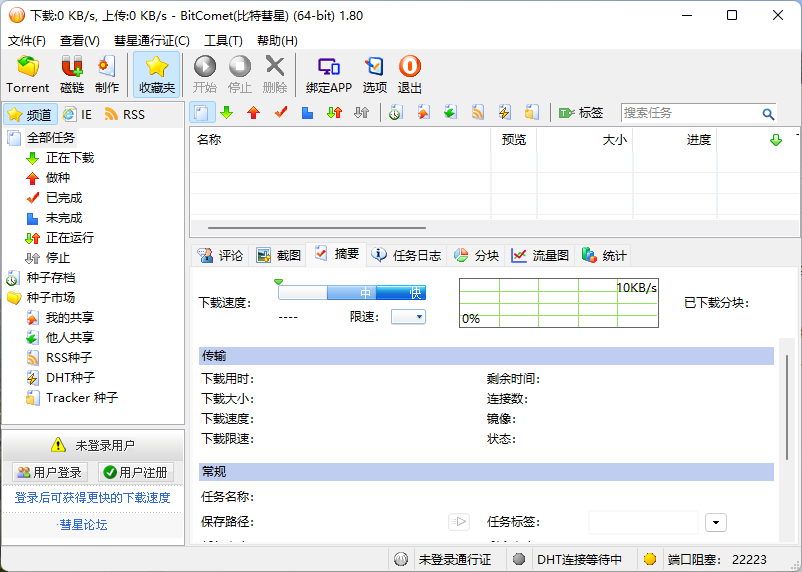Switch to the 摘要 summary tab
The image size is (802, 572).
point(336,254)
